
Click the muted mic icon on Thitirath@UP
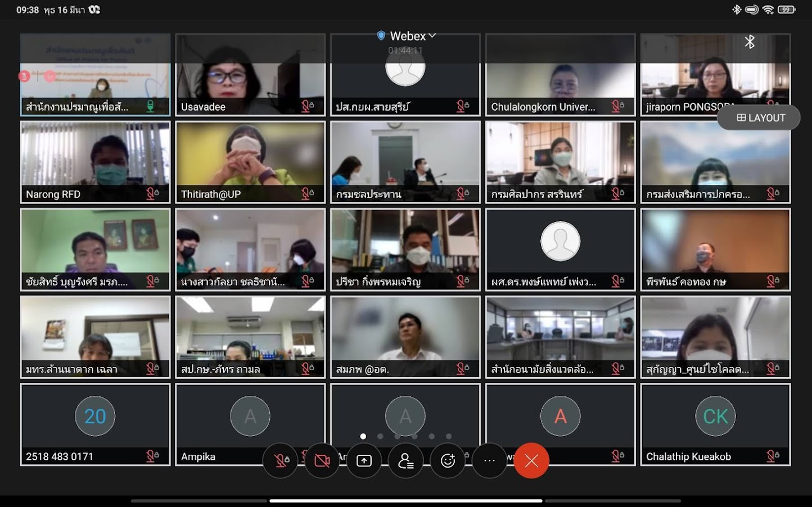(308, 194)
